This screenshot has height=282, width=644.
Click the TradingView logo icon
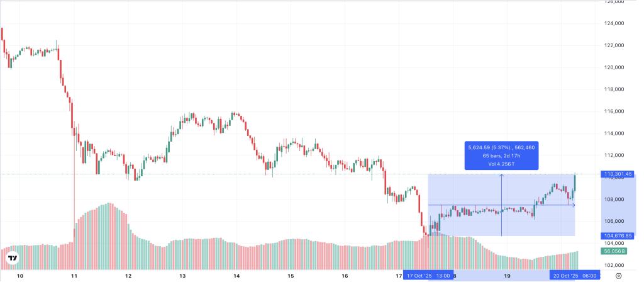tap(12, 257)
